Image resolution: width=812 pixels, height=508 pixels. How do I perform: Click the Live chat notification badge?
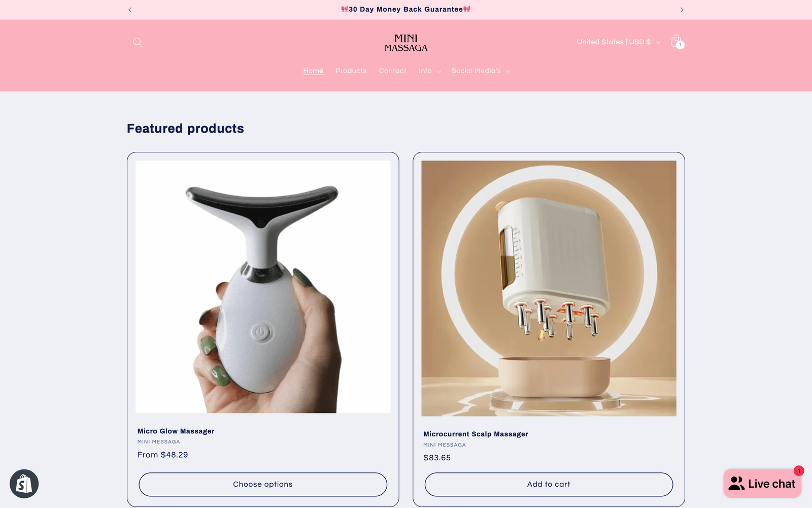[x=799, y=471]
